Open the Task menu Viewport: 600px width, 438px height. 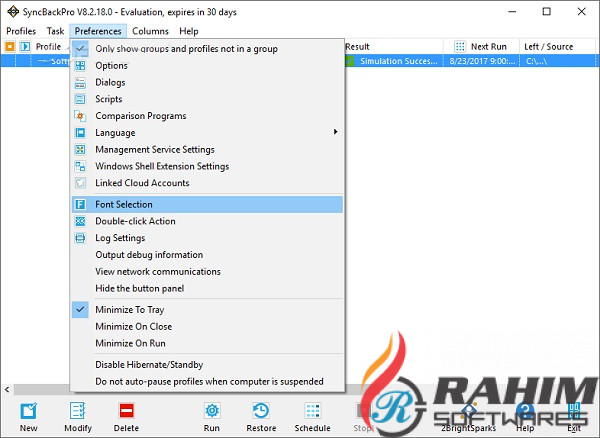55,31
